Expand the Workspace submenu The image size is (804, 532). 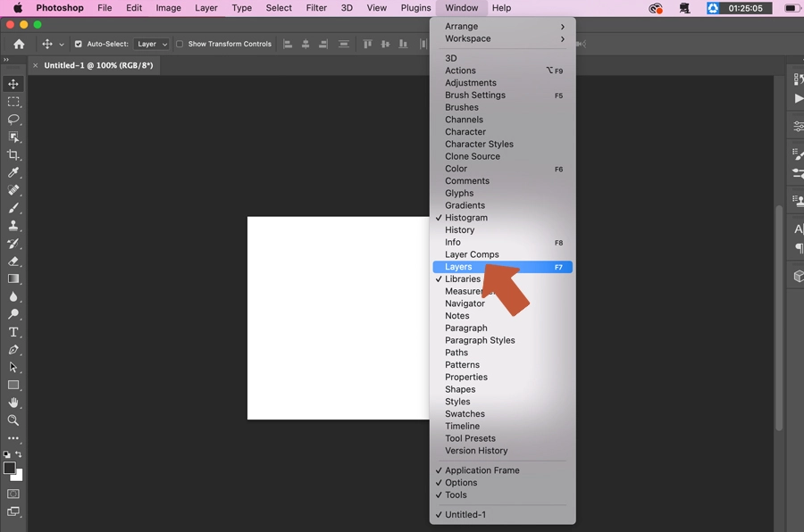(x=470, y=38)
